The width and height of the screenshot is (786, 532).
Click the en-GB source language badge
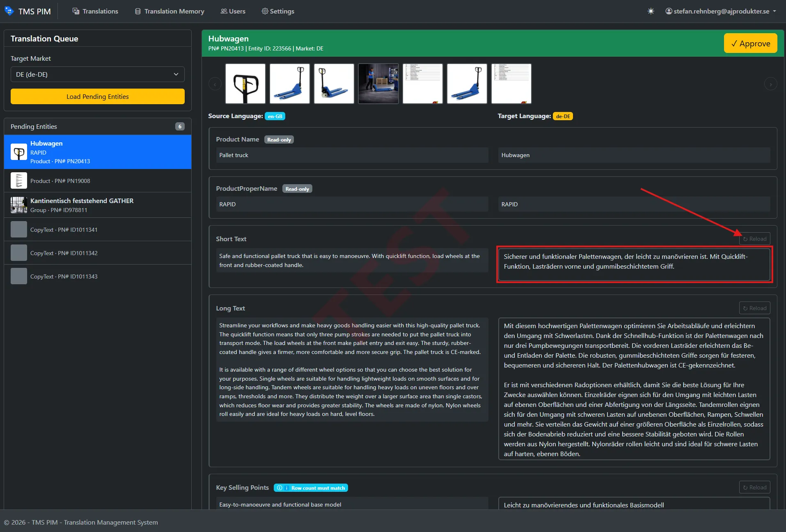pyautogui.click(x=275, y=116)
